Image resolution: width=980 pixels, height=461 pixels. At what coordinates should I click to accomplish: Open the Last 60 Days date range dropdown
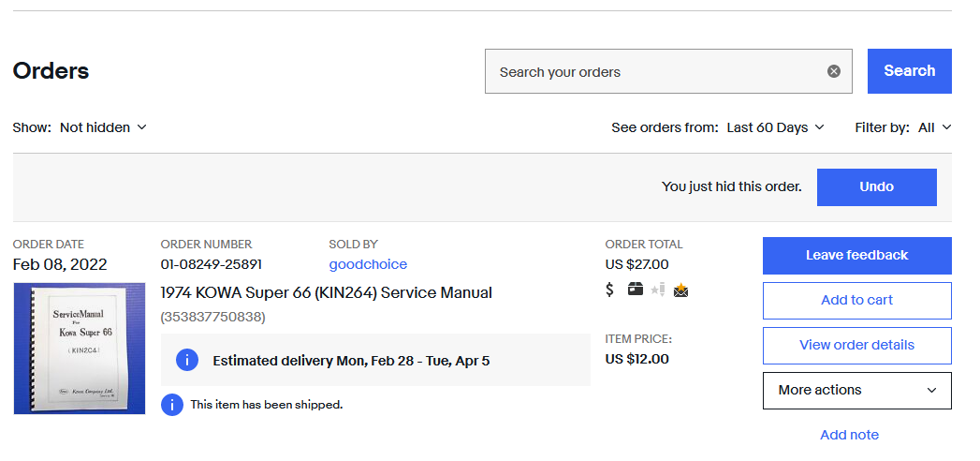(776, 127)
